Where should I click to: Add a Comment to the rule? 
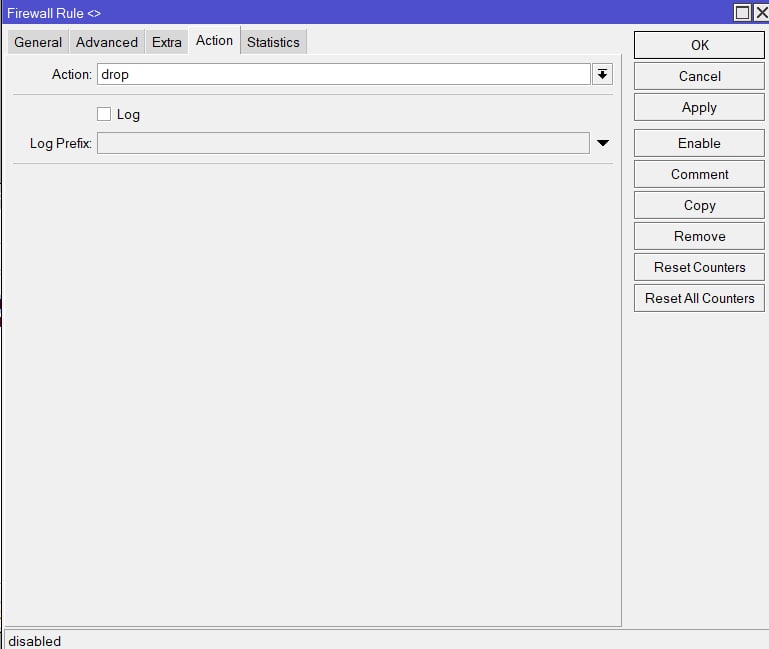(699, 174)
